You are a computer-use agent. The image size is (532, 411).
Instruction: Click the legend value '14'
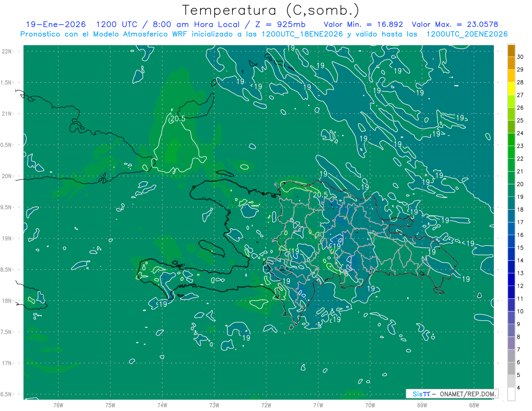tap(520, 261)
